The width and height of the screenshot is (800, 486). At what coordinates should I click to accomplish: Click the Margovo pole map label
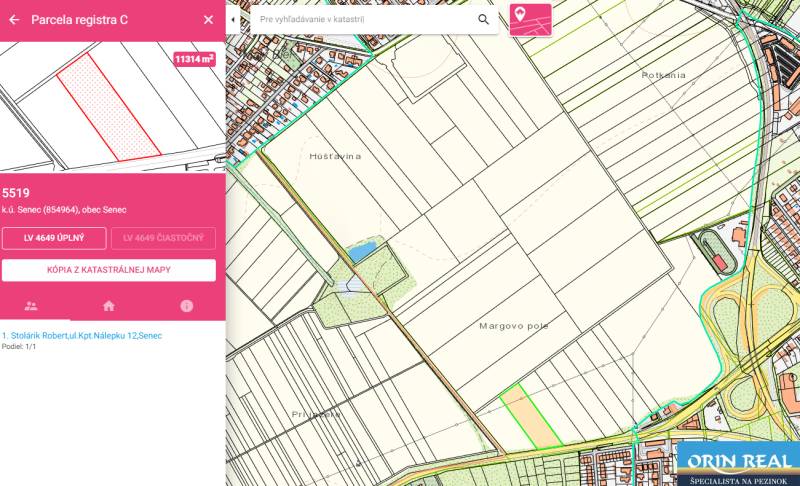point(514,326)
